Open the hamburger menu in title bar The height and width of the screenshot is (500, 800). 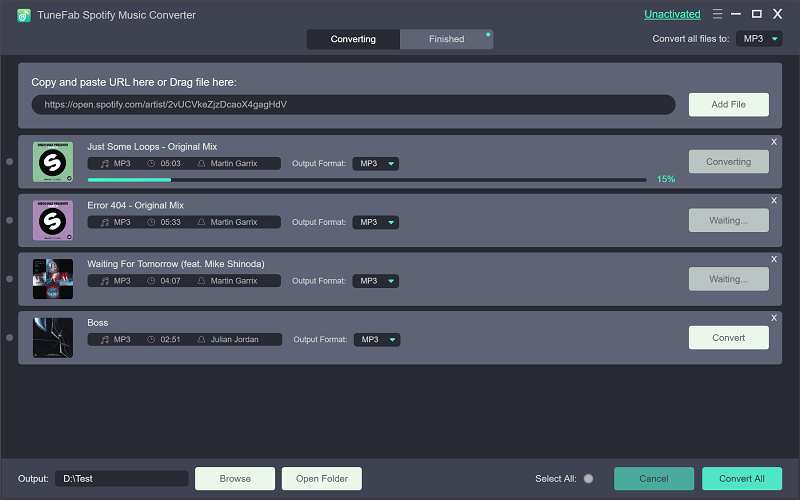point(717,15)
